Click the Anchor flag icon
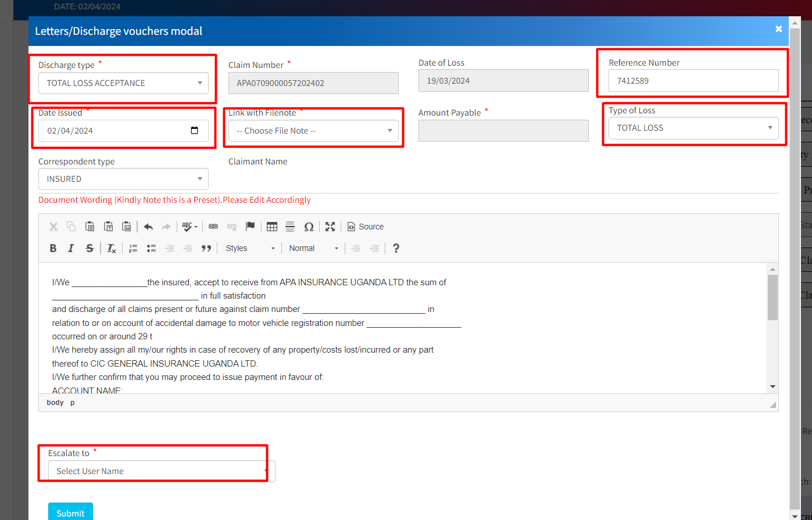The image size is (812, 520). (x=250, y=227)
